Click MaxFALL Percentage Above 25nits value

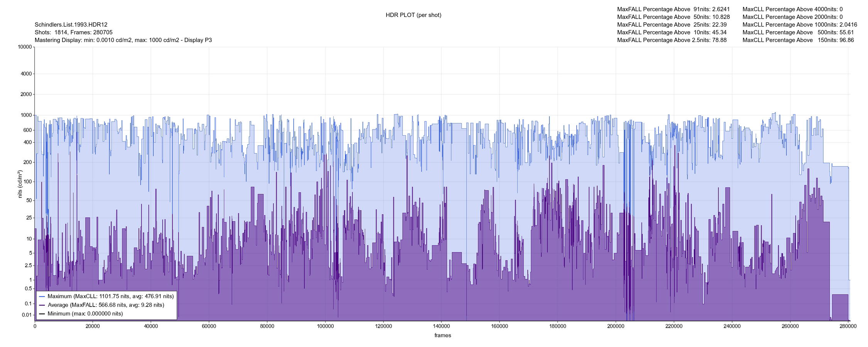(x=719, y=25)
